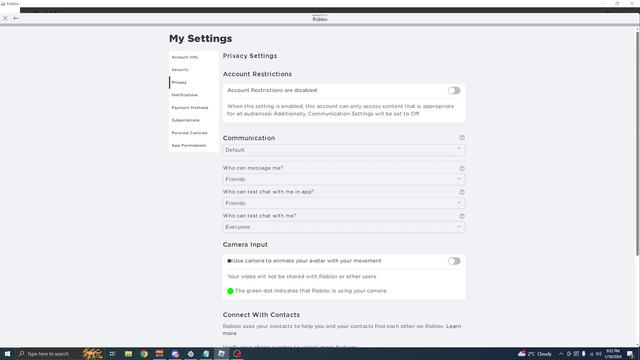
Task: Open the taskbar clock and date
Action: pyautogui.click(x=613, y=354)
